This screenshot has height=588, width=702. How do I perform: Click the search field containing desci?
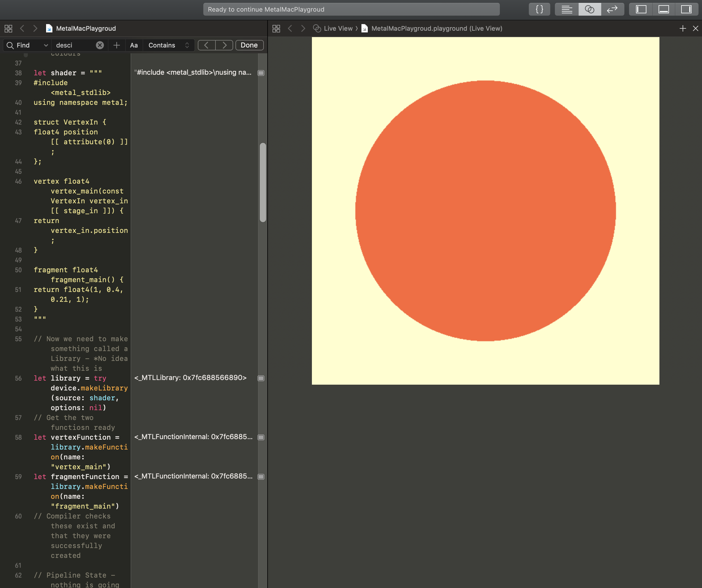pyautogui.click(x=75, y=45)
